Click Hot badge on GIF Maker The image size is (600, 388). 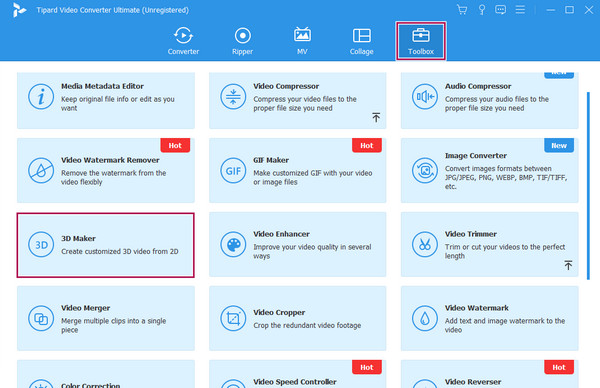367,145
